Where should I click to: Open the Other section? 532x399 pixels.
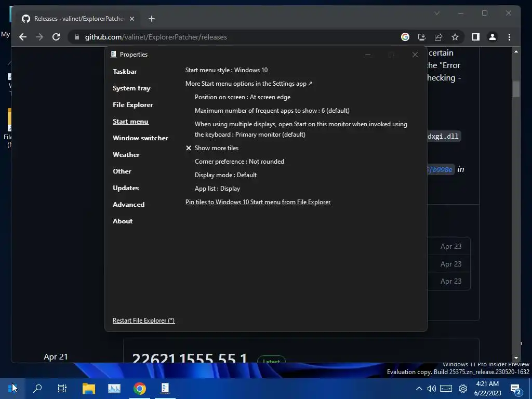(122, 171)
